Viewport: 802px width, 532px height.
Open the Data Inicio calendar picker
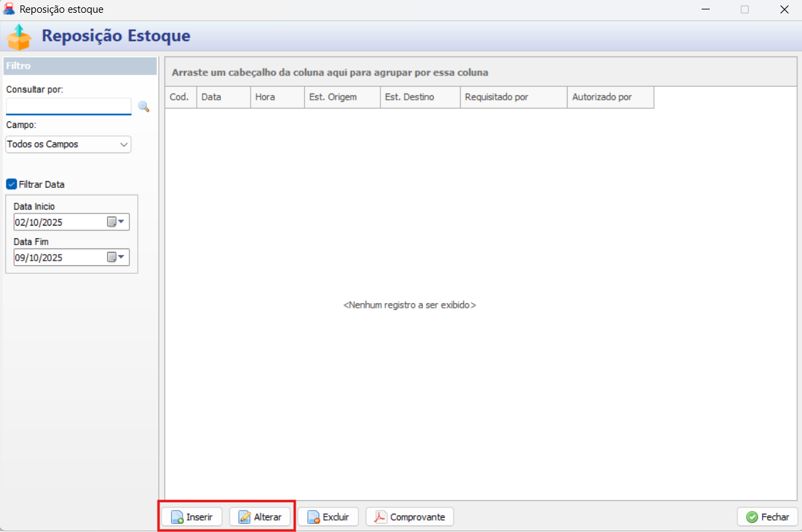point(116,222)
